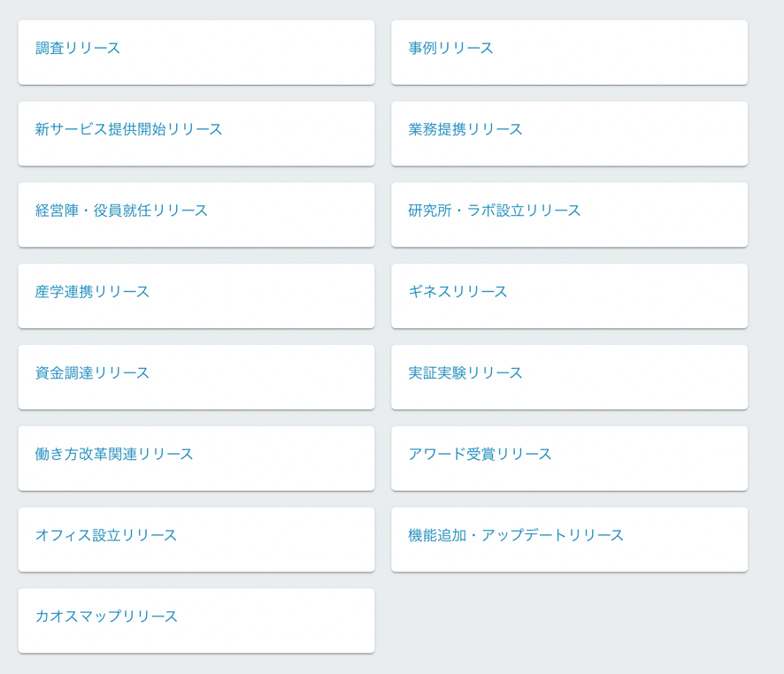View 研究所・ラボ設立リリース
This screenshot has width=784, height=674.
point(495,211)
